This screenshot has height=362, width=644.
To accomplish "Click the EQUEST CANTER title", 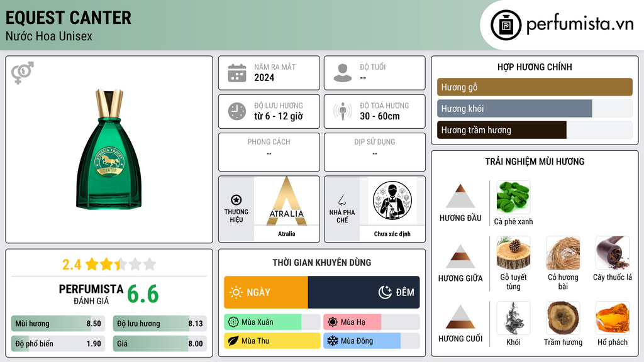I will point(69,18).
